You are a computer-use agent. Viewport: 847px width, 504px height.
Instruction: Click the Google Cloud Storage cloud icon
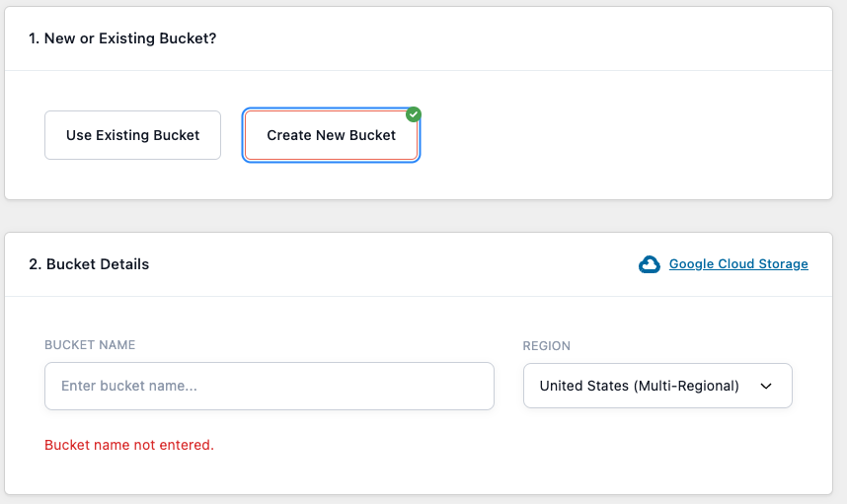(649, 264)
